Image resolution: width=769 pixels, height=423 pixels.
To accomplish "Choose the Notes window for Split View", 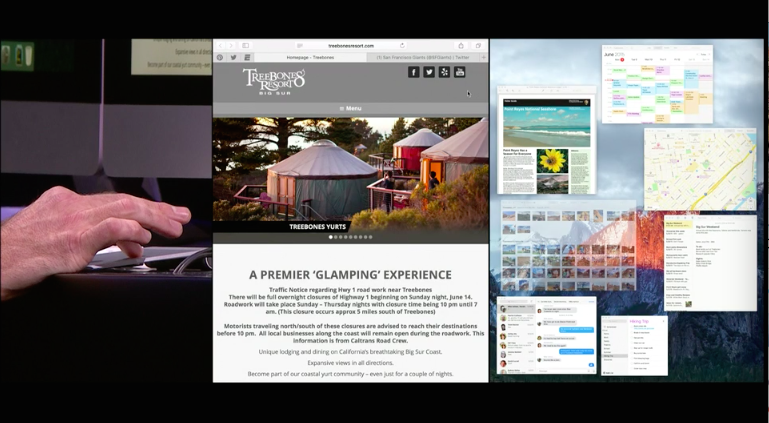I will coord(710,262).
